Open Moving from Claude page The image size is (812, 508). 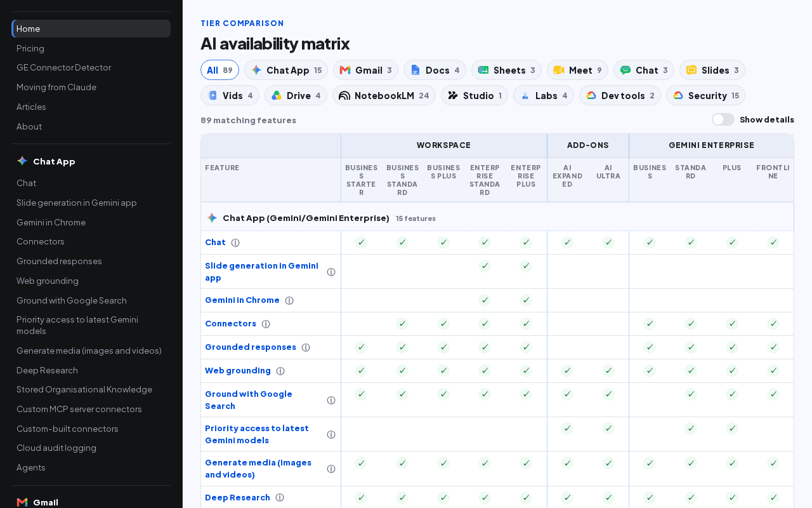pyautogui.click(x=91, y=87)
